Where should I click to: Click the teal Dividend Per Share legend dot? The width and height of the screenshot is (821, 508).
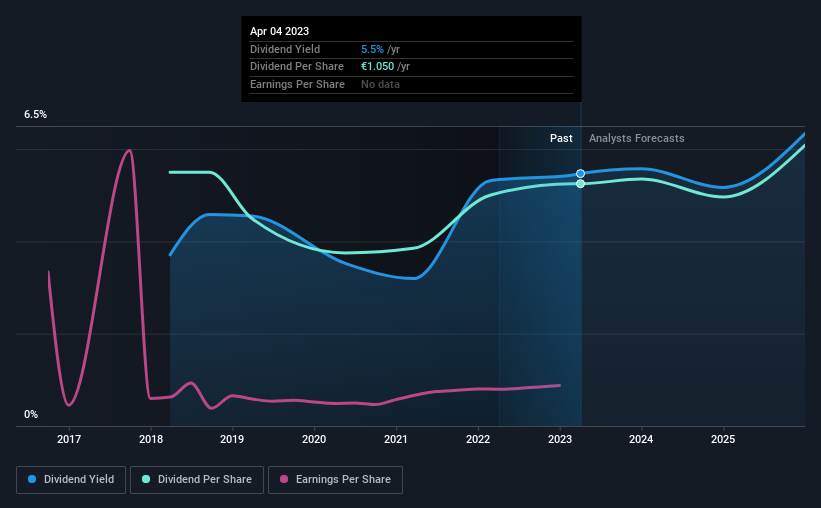coord(146,479)
